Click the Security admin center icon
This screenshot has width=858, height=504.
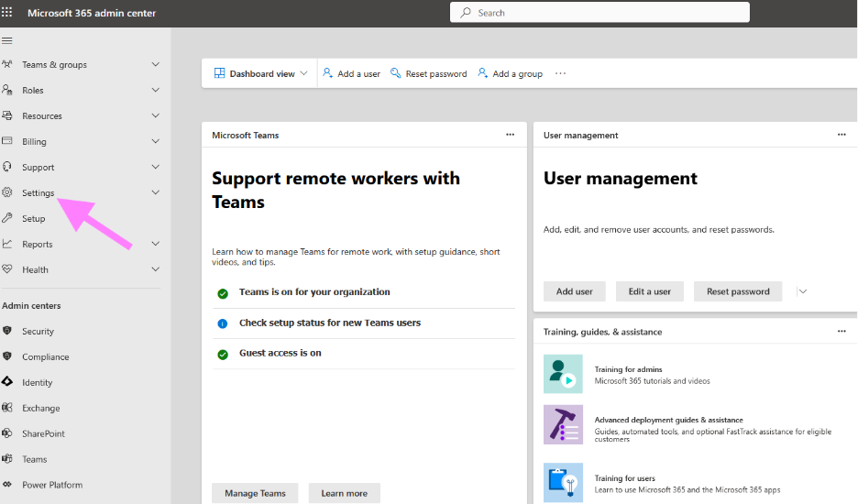click(x=7, y=331)
